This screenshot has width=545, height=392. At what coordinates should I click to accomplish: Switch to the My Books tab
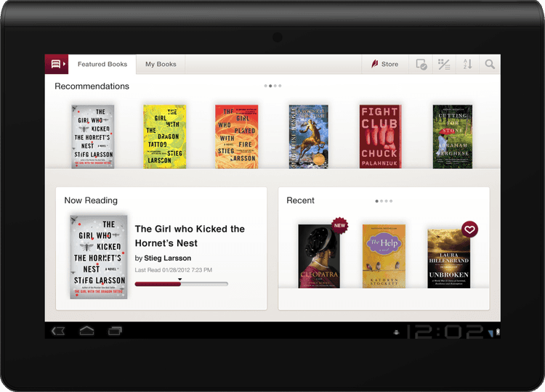(x=161, y=64)
